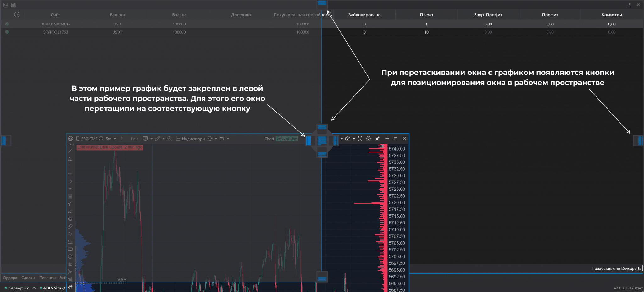Take a chart screenshot with camera icon
Viewport: 644px width, 292px height.
pyautogui.click(x=347, y=139)
